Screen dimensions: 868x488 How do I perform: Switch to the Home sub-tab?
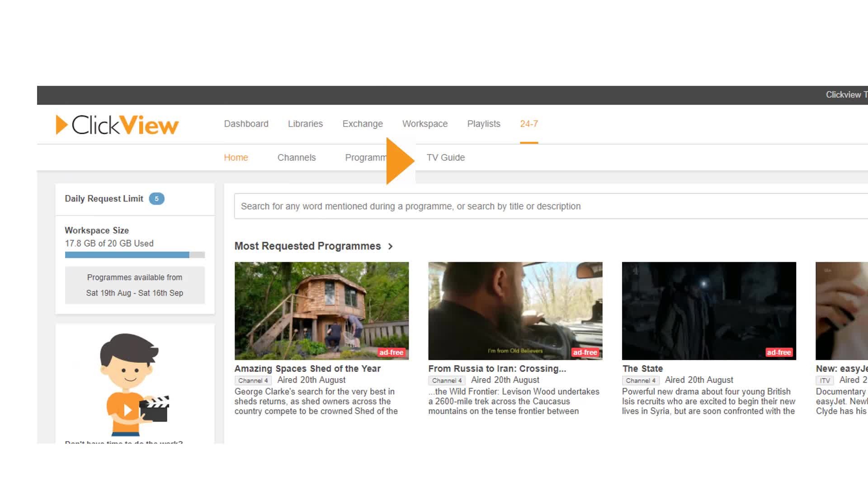point(236,158)
